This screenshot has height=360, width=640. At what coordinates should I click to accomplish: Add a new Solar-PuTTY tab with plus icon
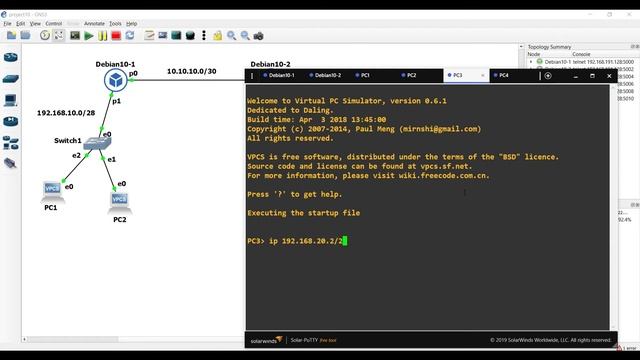pos(548,76)
